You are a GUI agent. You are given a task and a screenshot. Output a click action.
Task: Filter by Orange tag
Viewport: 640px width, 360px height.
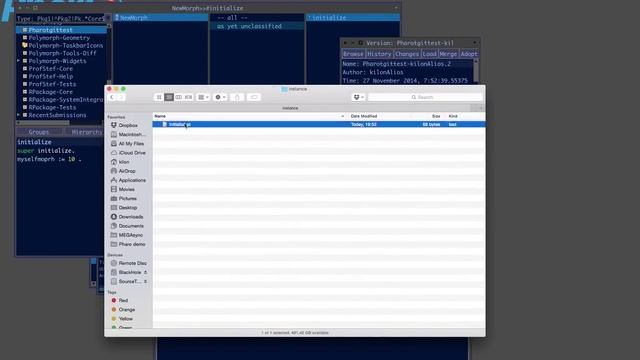pos(127,310)
